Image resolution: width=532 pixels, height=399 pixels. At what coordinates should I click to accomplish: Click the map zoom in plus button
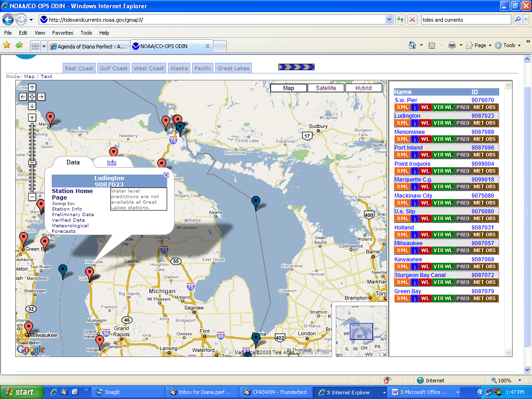coord(32,117)
